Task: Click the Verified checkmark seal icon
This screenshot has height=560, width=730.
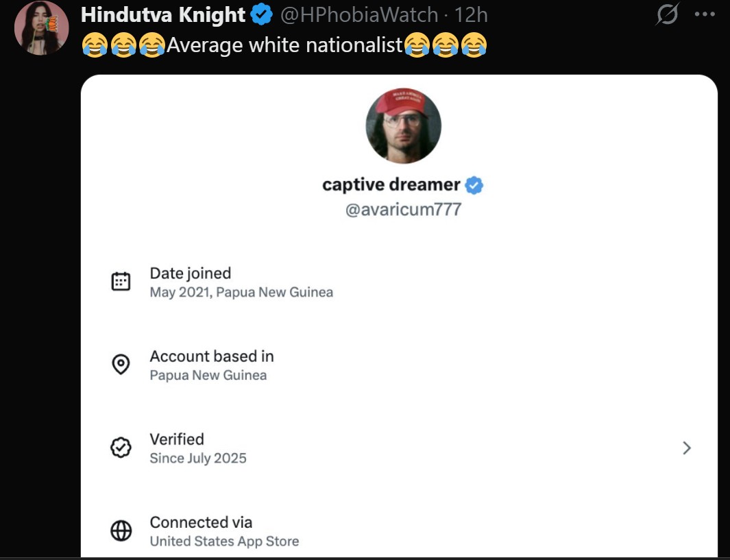Action: pos(121,448)
